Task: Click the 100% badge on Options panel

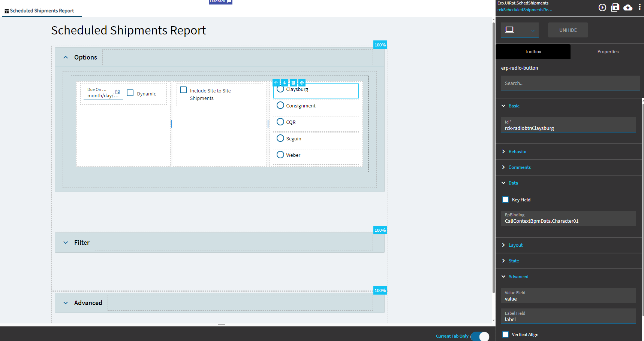Action: 380,45
